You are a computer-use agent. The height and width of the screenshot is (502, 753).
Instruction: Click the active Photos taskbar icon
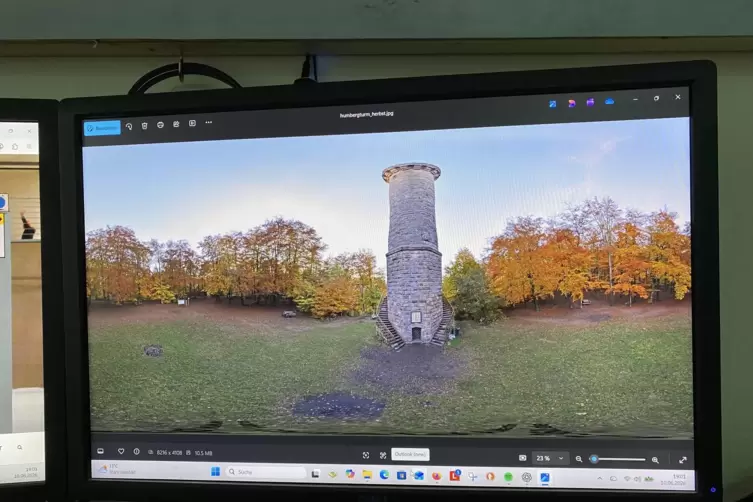tap(545, 478)
